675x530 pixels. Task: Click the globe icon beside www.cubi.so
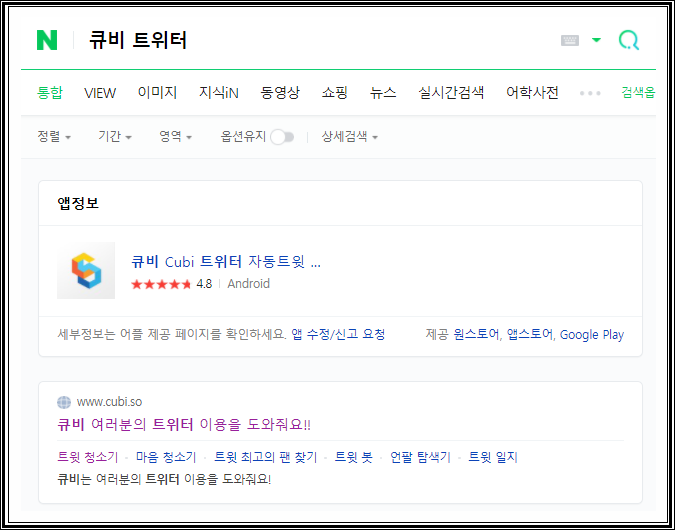click(x=64, y=402)
